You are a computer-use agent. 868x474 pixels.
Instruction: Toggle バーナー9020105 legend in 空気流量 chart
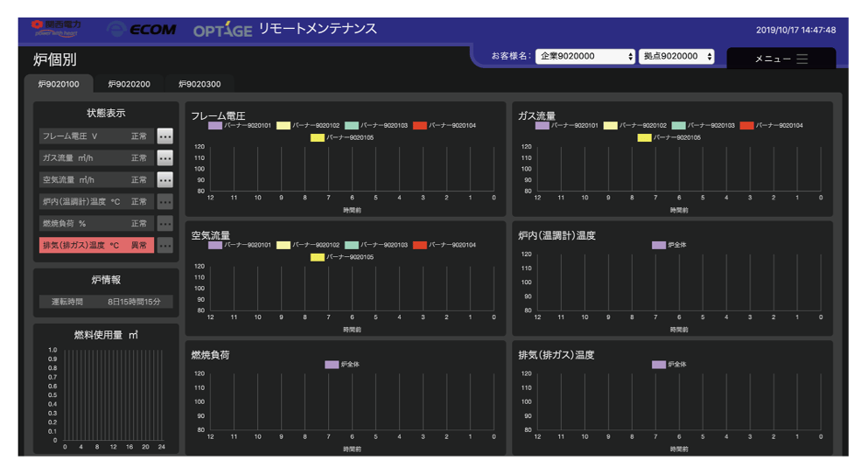point(342,257)
